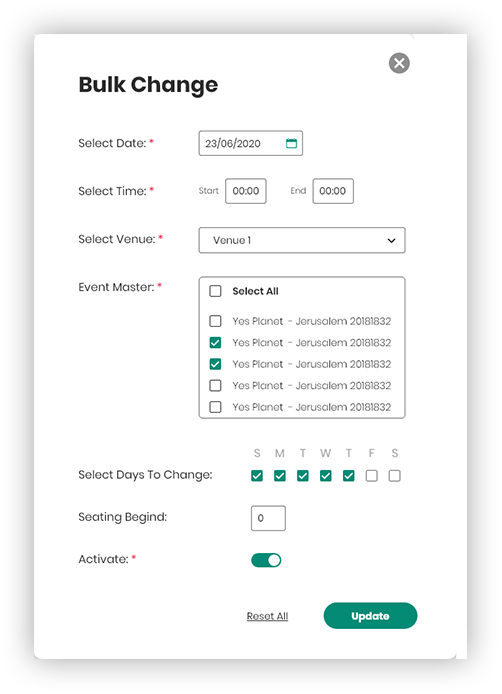Enable the Saturday day checkbox
Viewport: 502px width, 694px height.
(x=394, y=476)
